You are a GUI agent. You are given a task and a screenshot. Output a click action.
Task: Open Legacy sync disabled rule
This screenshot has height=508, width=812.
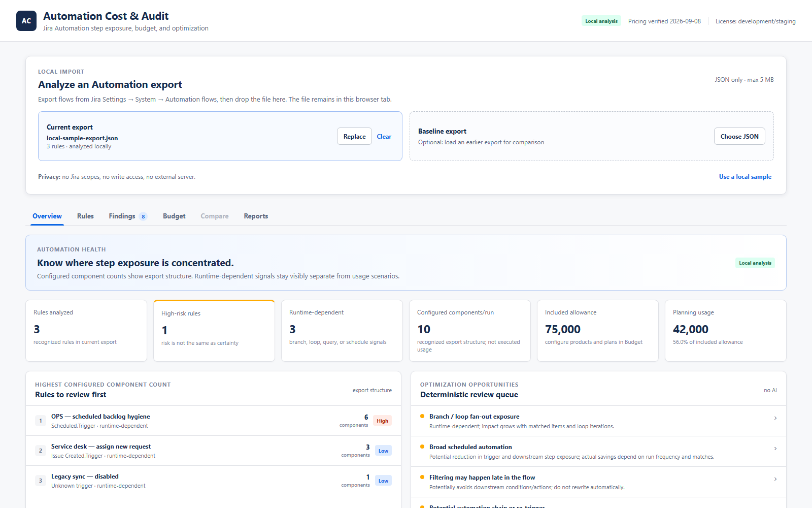click(x=213, y=481)
